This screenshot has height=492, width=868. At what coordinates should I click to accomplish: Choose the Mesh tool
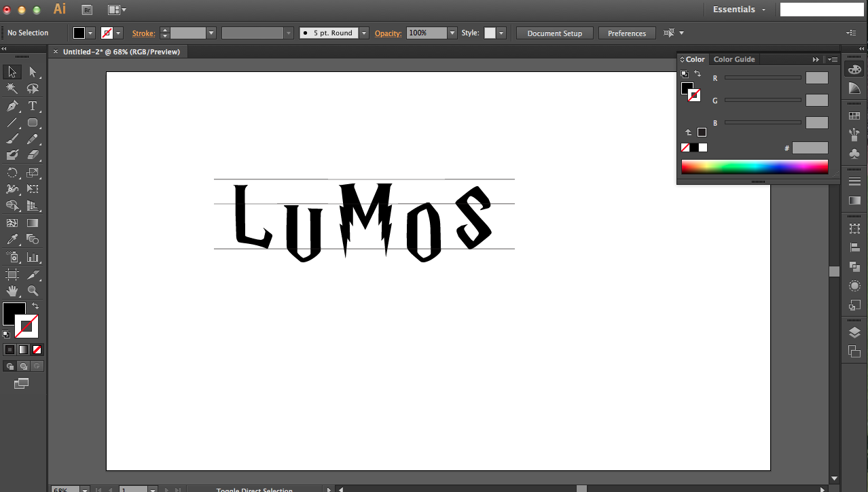pyautogui.click(x=12, y=223)
